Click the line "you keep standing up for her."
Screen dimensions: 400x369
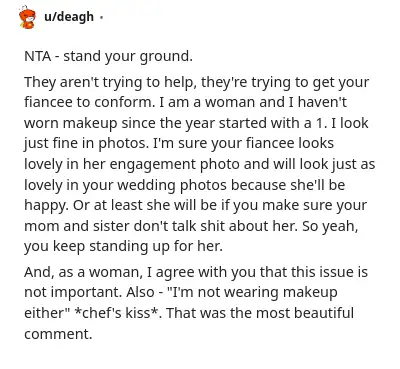(123, 247)
